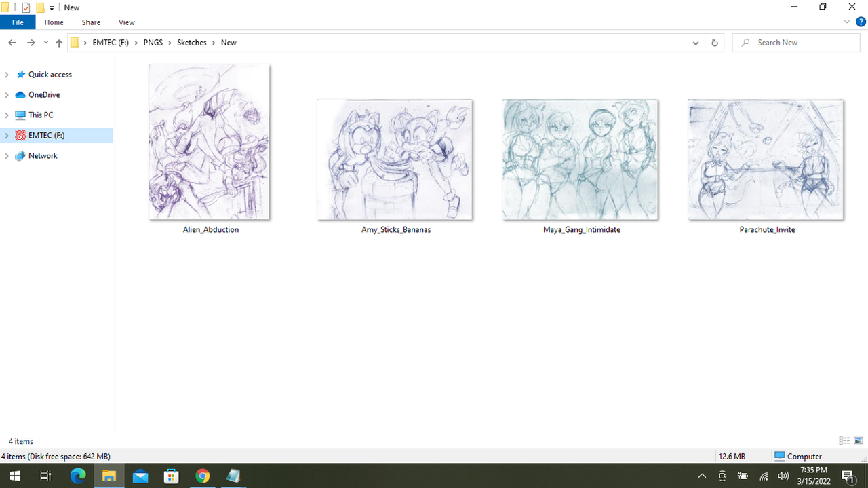Open the battery status tray icon
This screenshot has height=488, width=868.
tap(743, 476)
